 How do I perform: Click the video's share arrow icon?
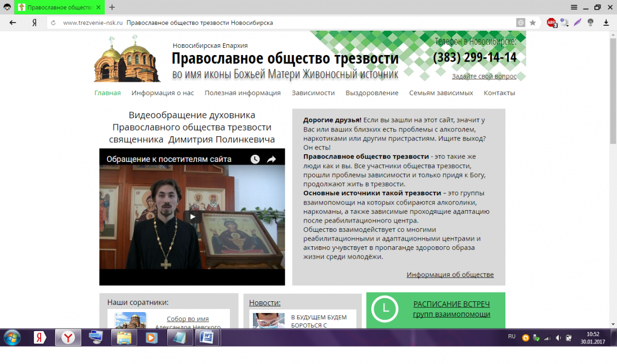coord(271,159)
